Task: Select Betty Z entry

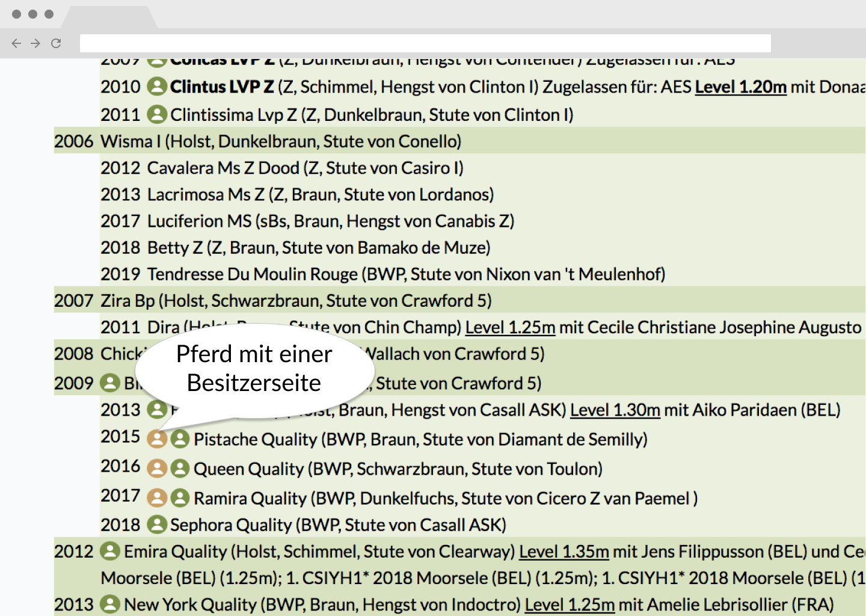Action: pyautogui.click(x=319, y=247)
